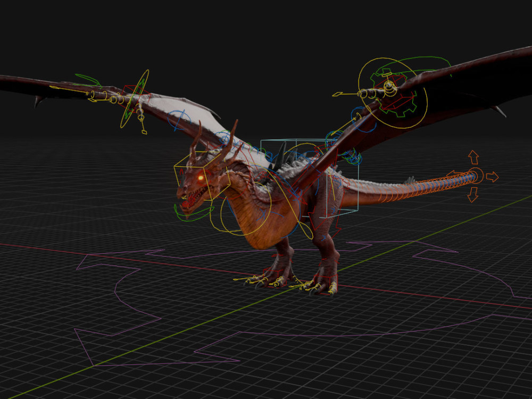Select the yellow box head control
532x399 pixels.
(x=202, y=175)
